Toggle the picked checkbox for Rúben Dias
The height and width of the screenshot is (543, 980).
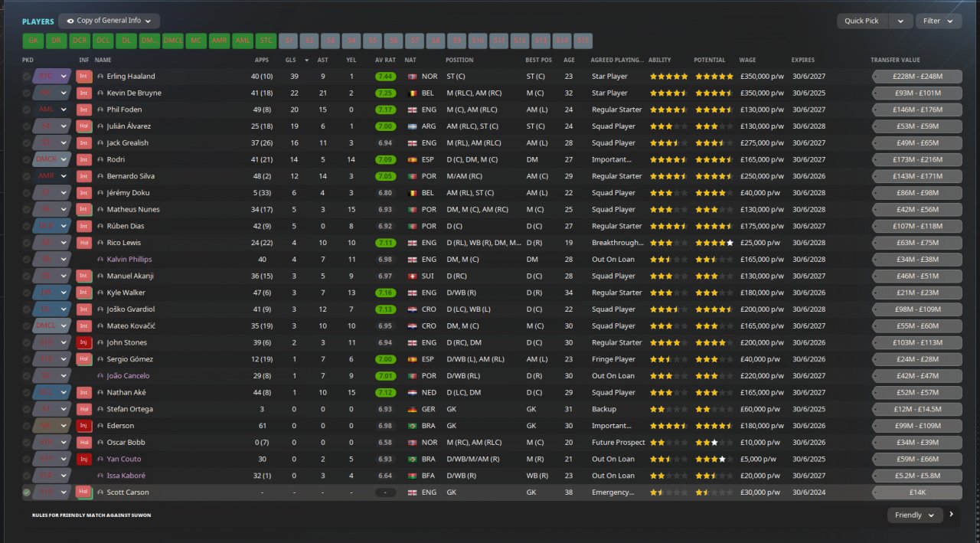27,226
